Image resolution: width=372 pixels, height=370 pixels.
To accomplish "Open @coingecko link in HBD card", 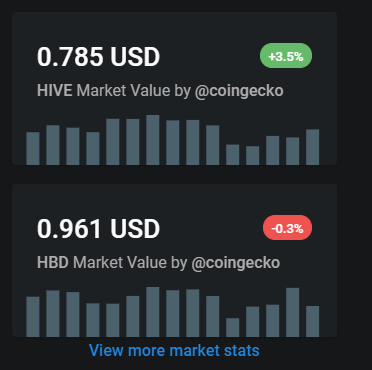I will click(236, 263).
